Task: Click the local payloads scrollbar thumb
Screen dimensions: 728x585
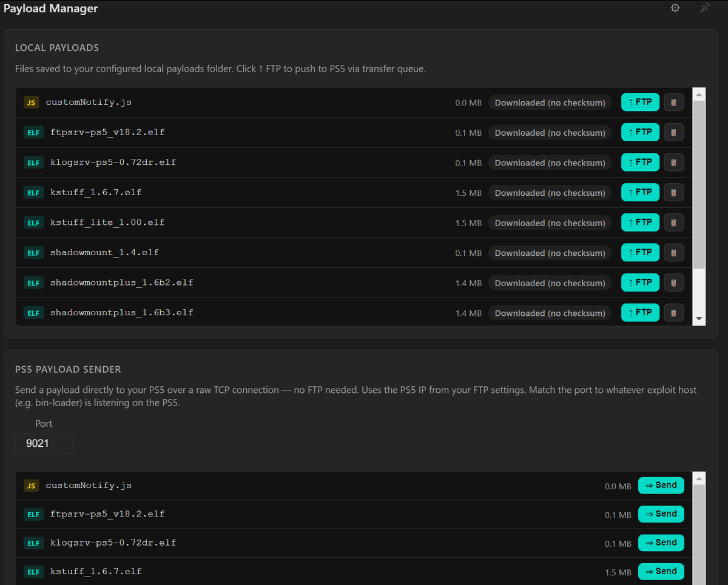Action: 699,185
